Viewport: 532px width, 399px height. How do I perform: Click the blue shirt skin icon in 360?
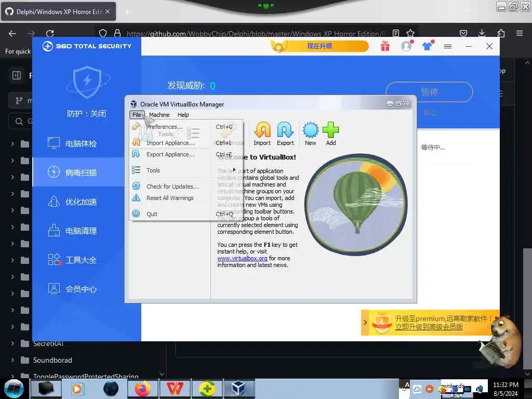click(x=428, y=46)
